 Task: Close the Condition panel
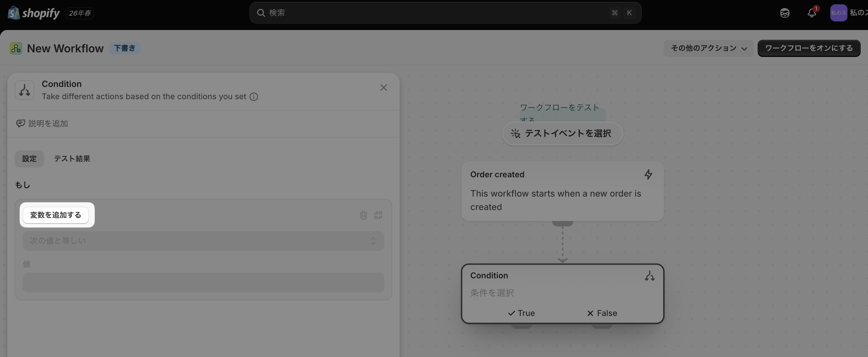383,88
